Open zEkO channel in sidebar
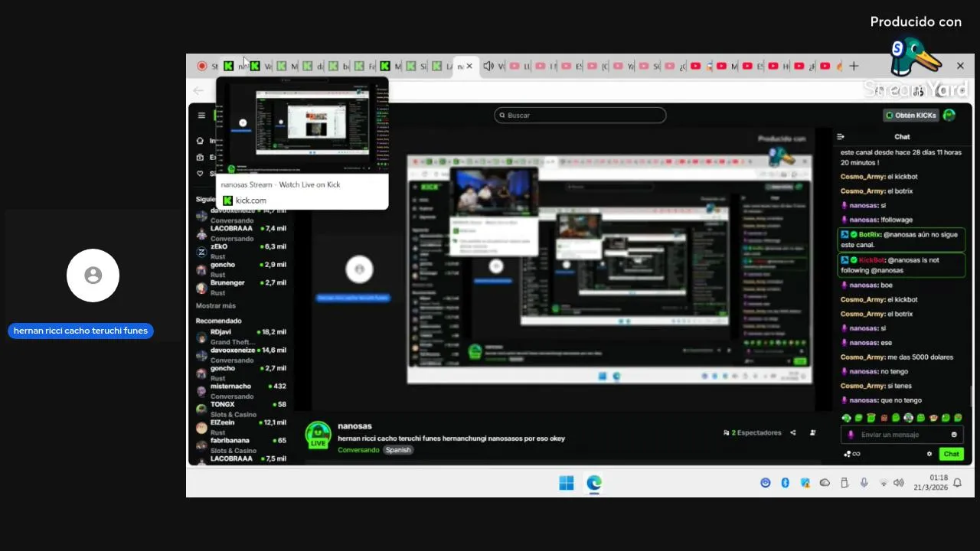This screenshot has width=980, height=551. (x=241, y=251)
